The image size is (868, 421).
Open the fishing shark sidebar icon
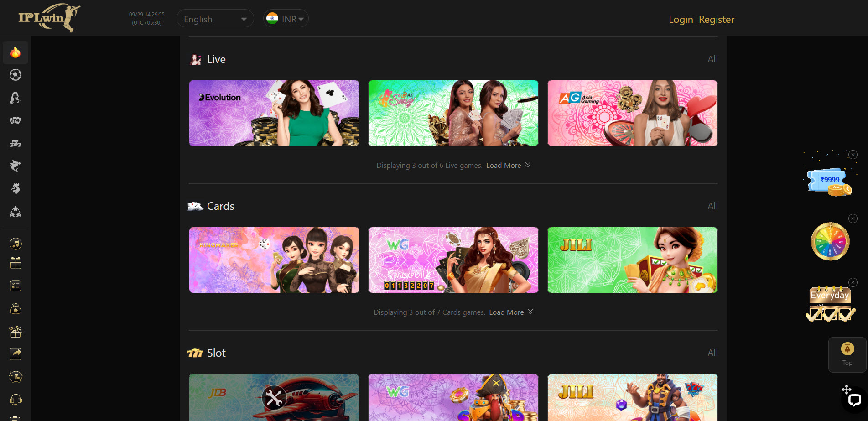pyautogui.click(x=16, y=166)
